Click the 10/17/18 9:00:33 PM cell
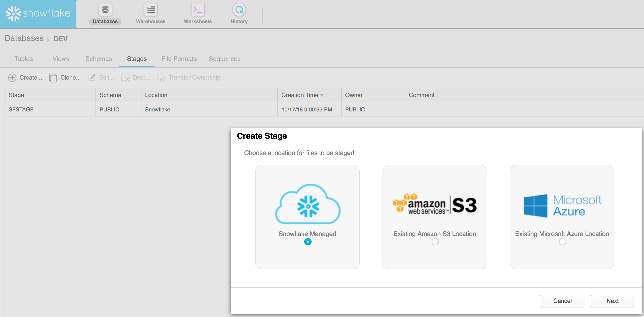This screenshot has height=317, width=644. tap(309, 110)
